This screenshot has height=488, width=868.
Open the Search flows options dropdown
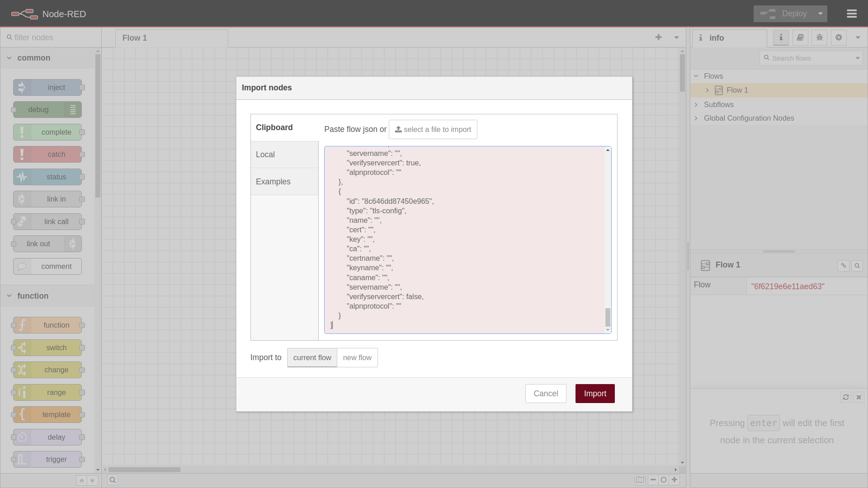[858, 58]
